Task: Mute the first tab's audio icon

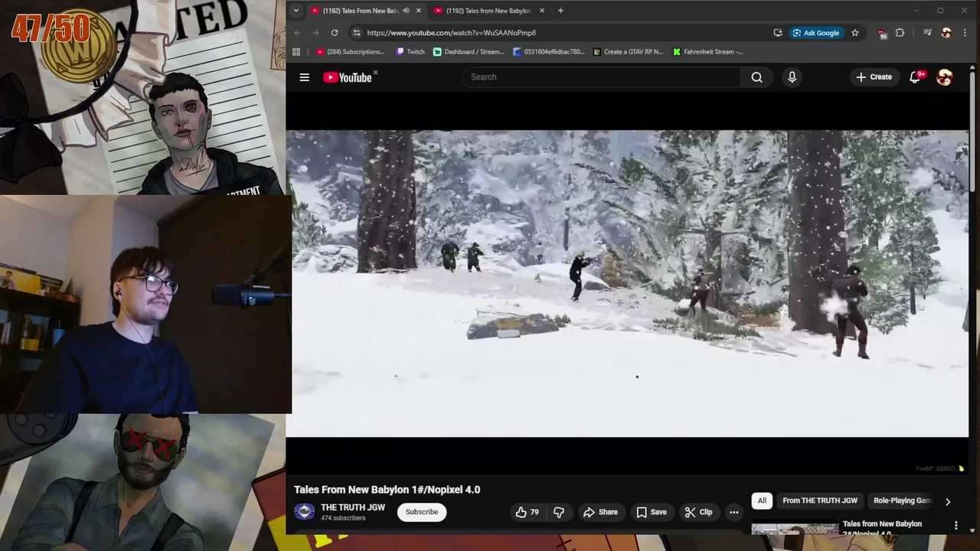Action: pyautogui.click(x=406, y=11)
